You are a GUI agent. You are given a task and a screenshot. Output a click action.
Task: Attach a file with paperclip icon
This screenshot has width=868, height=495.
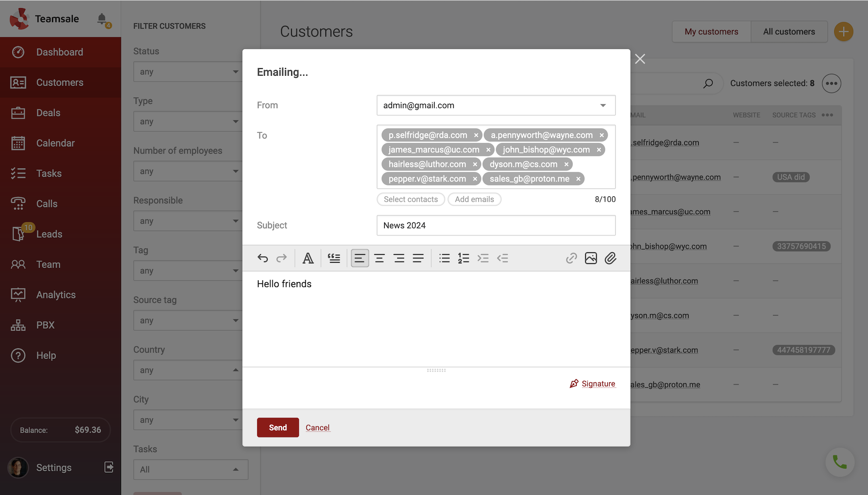pyautogui.click(x=610, y=259)
